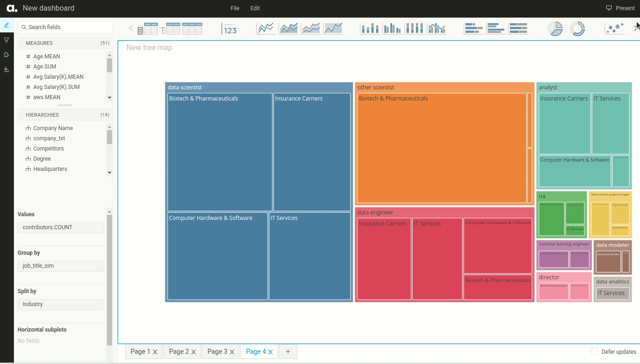Open the style paint bucket sidebar icon
Viewport: 640px width, 364px height.
[6, 69]
